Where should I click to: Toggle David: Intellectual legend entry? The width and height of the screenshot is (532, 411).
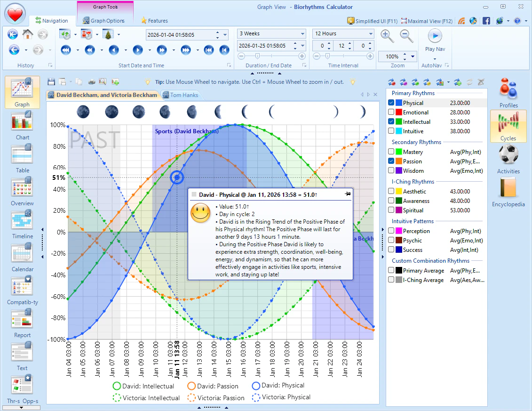143,386
